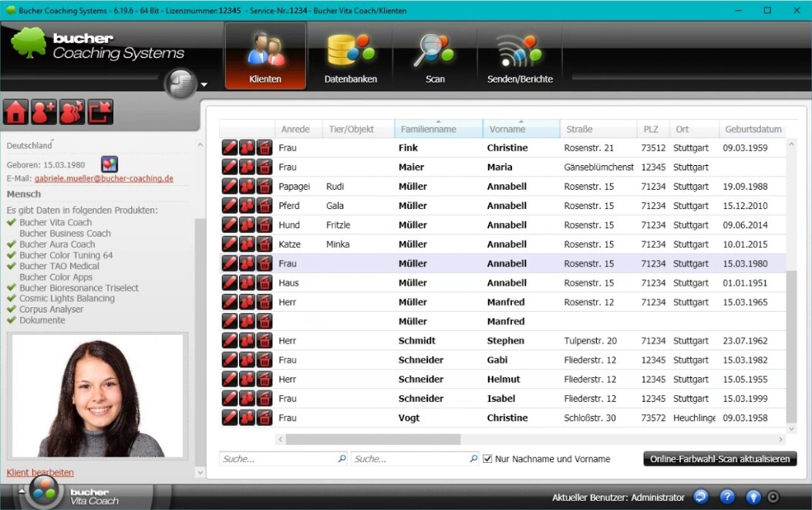This screenshot has height=510, width=812.
Task: Click the red home icon
Action: pos(15,113)
